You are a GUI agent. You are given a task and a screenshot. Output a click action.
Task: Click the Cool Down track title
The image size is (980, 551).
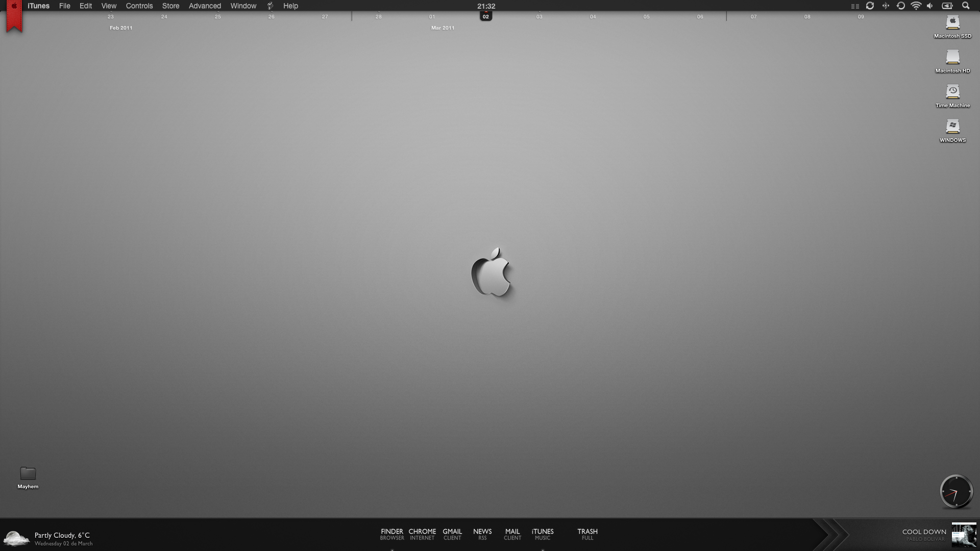[x=924, y=532]
